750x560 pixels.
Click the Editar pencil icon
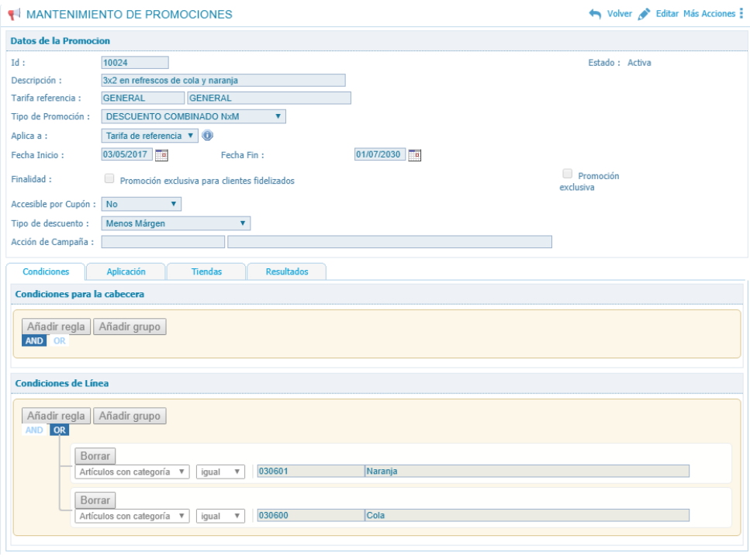(x=643, y=15)
